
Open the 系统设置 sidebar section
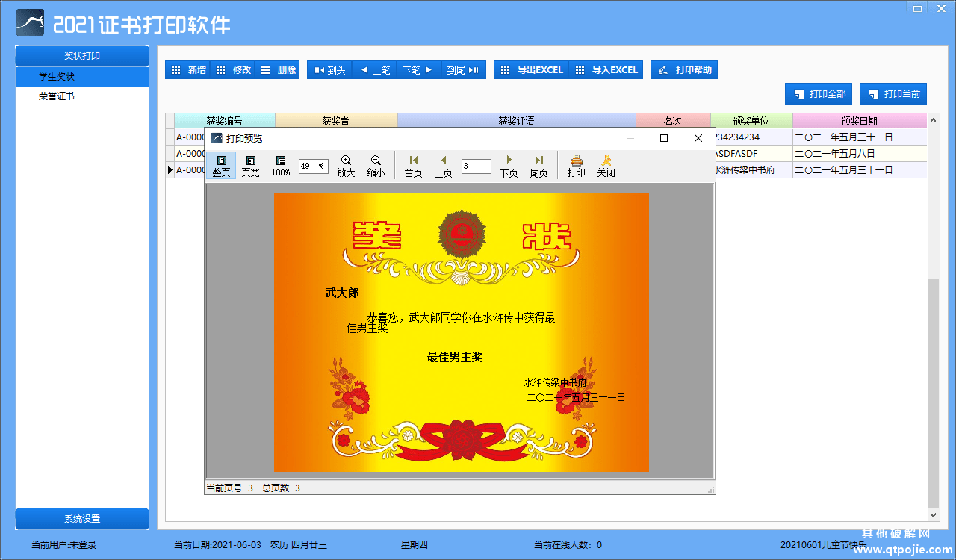click(x=82, y=519)
